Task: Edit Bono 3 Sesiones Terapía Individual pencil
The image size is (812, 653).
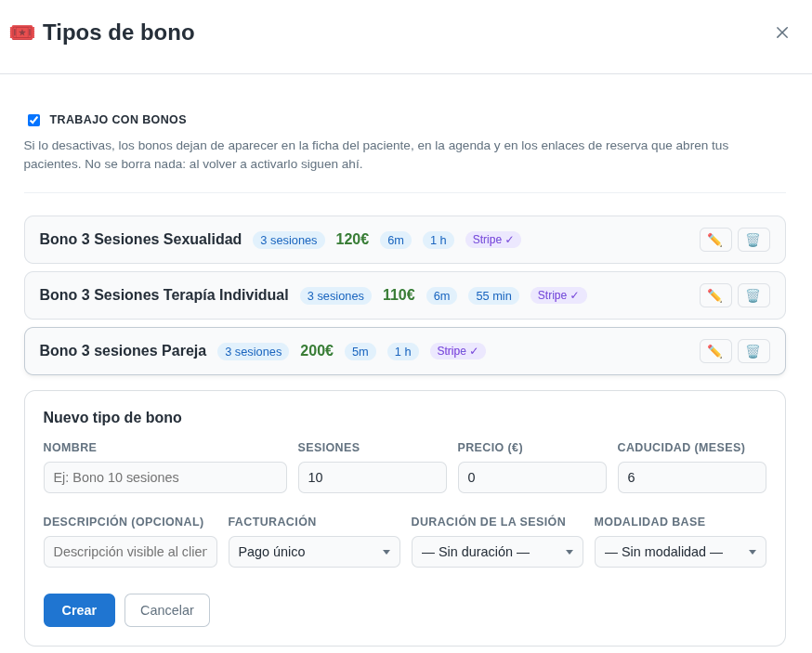Action: [x=715, y=295]
